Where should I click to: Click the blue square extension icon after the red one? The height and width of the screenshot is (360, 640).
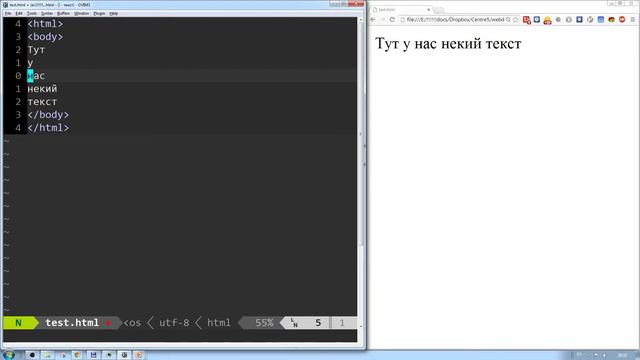[537, 20]
